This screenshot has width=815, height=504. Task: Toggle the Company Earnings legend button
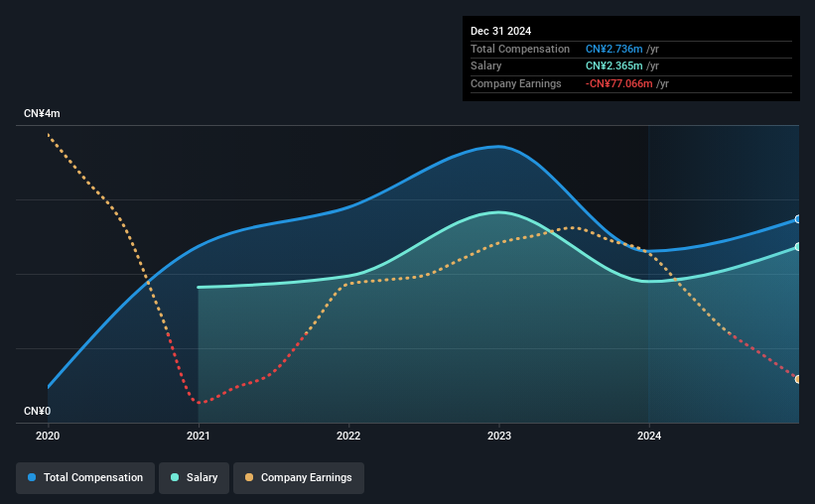pos(299,478)
